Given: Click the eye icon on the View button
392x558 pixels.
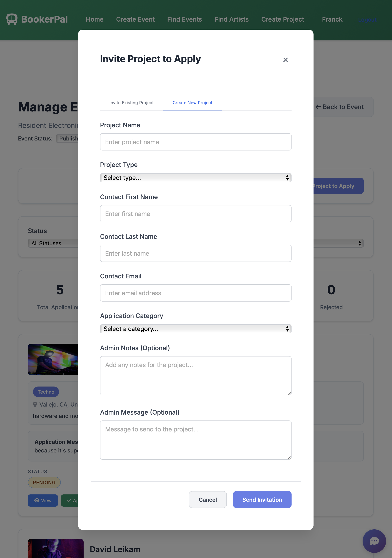Looking at the screenshot, I should [x=37, y=501].
